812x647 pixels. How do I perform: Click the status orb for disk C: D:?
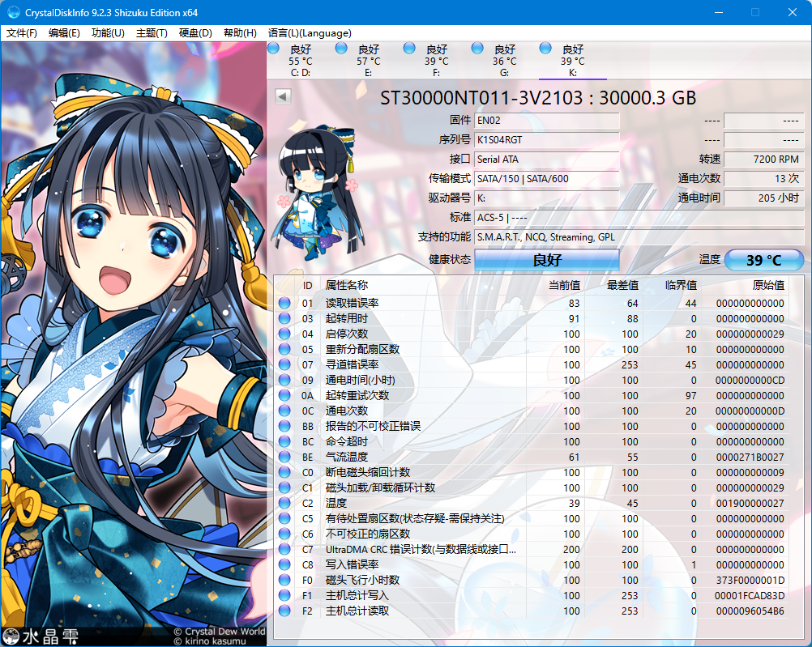(273, 48)
